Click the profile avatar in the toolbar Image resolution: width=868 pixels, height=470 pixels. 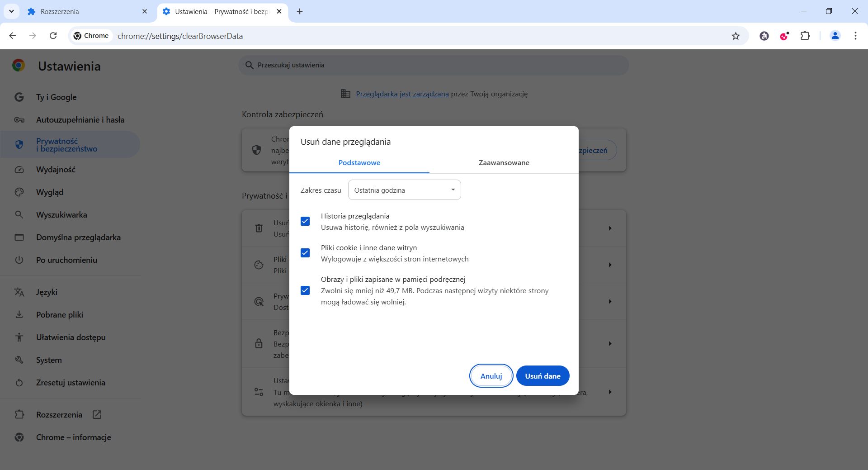pyautogui.click(x=835, y=36)
